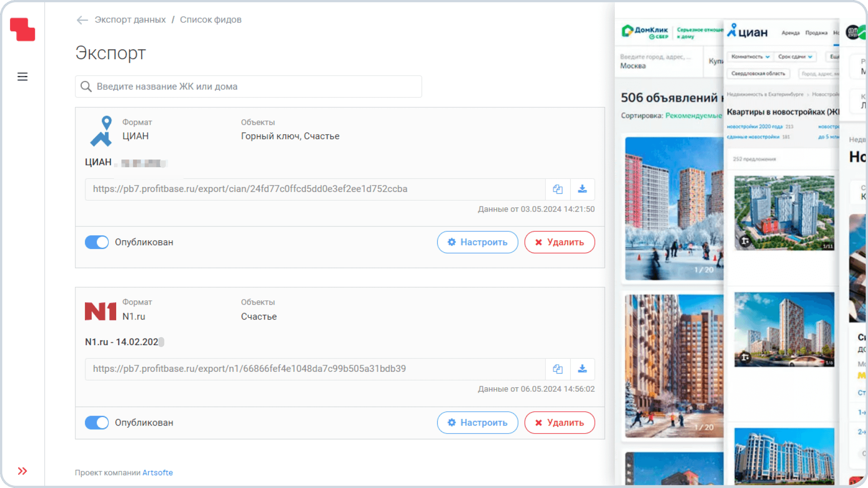Download the N1.ru feed file

582,369
